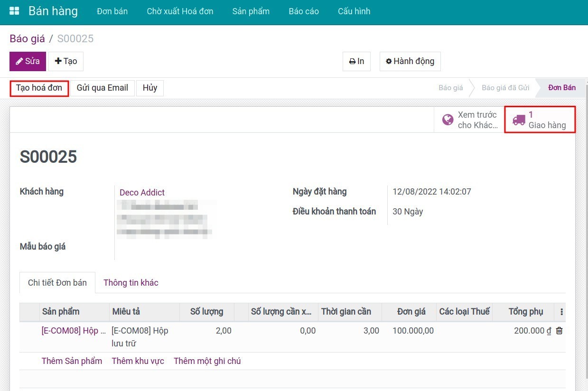This screenshot has width=588, height=391.
Task: Go back to Báo giá breadcrumb
Action: [x=27, y=38]
